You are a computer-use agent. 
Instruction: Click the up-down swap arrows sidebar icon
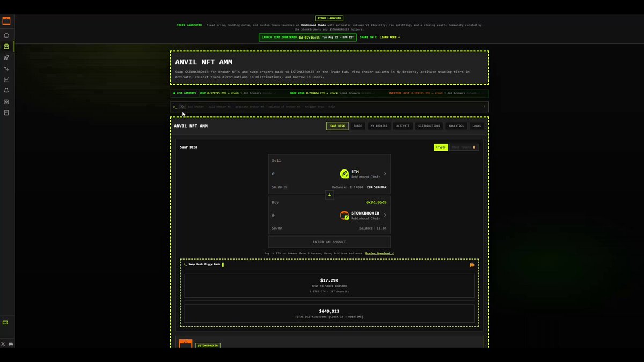6,69
